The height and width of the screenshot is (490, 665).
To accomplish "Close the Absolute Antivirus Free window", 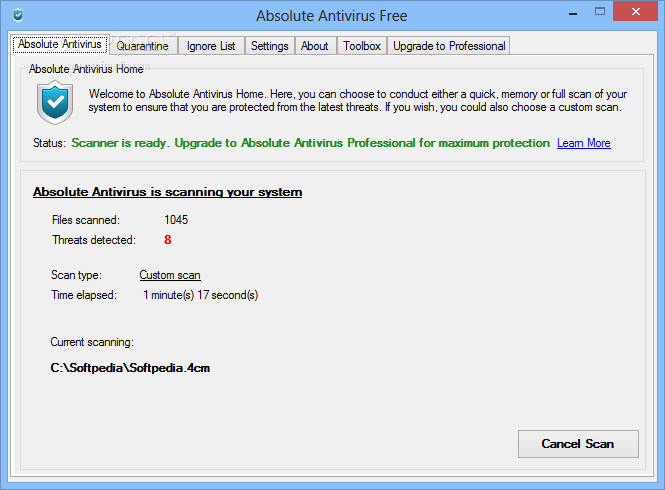I will click(635, 11).
